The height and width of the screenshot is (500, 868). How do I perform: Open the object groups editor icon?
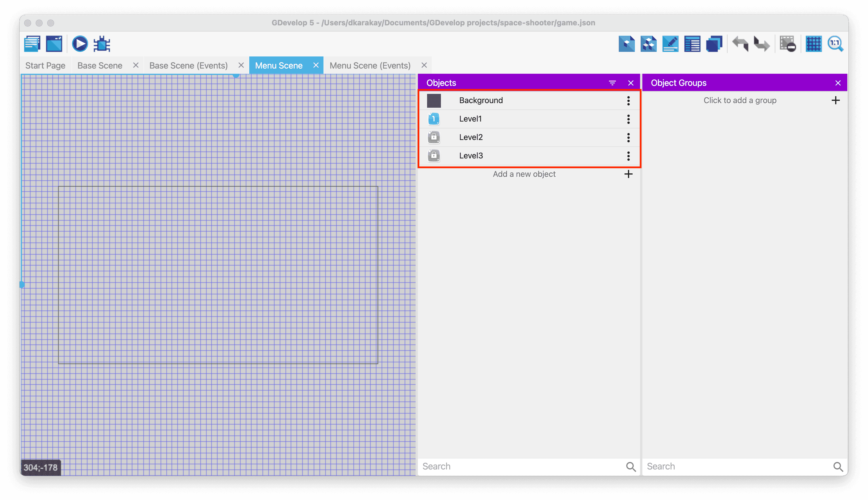coord(648,44)
